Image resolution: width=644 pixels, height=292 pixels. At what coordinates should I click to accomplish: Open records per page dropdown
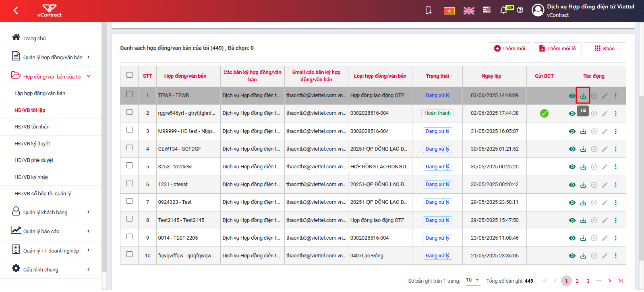tap(472, 280)
